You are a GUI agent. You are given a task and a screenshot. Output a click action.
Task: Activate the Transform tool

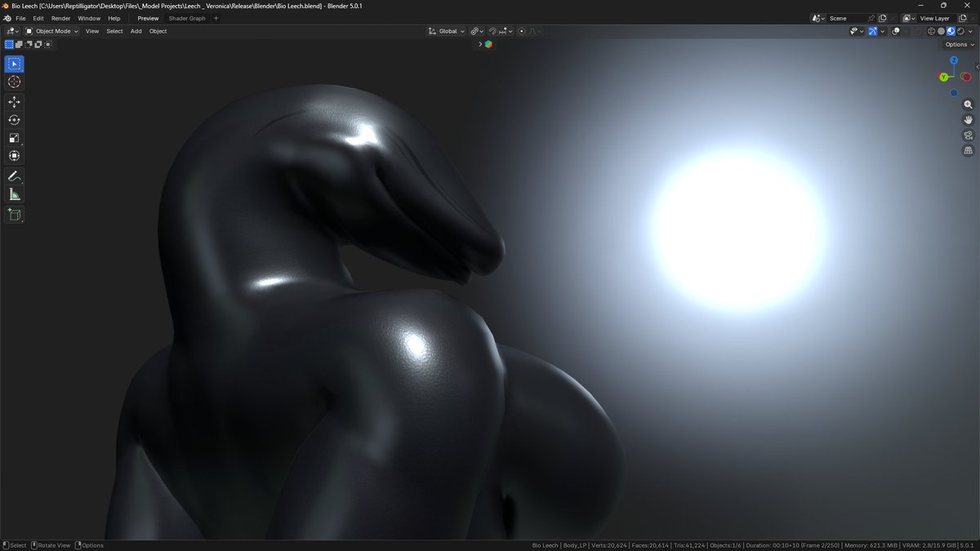point(14,156)
